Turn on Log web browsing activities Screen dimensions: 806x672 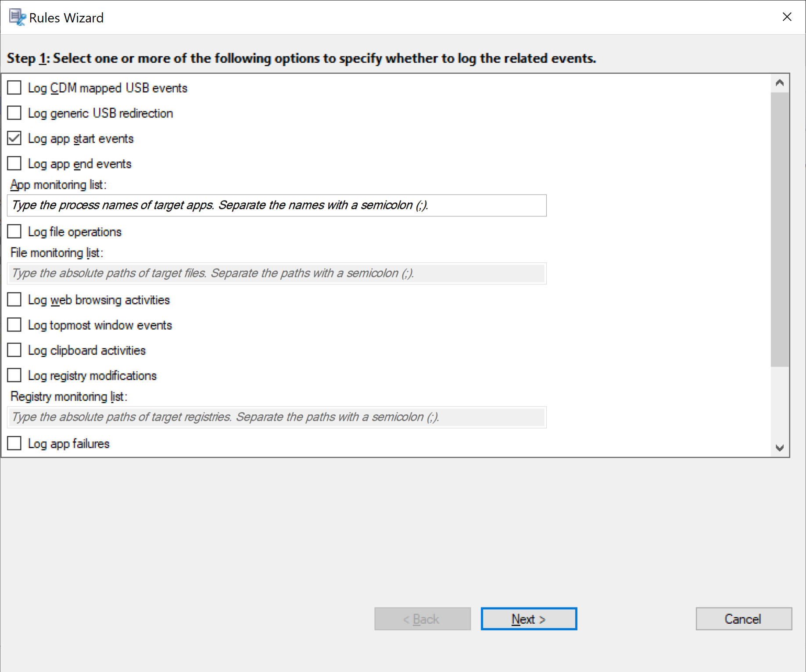coord(14,300)
